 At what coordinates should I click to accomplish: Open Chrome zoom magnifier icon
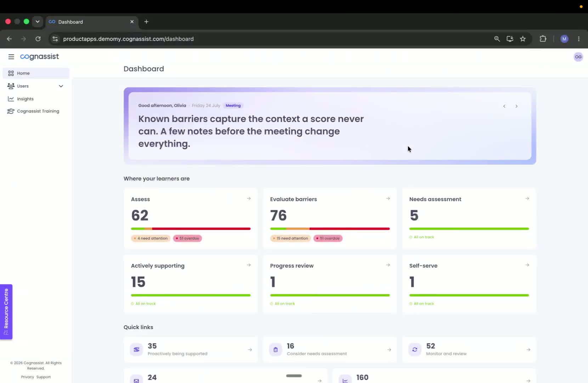click(497, 39)
